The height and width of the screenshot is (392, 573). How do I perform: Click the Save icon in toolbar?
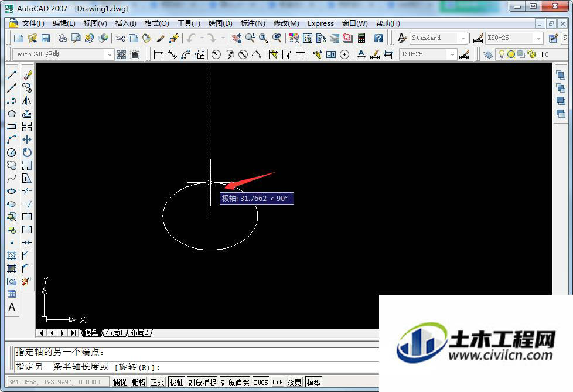(46, 38)
